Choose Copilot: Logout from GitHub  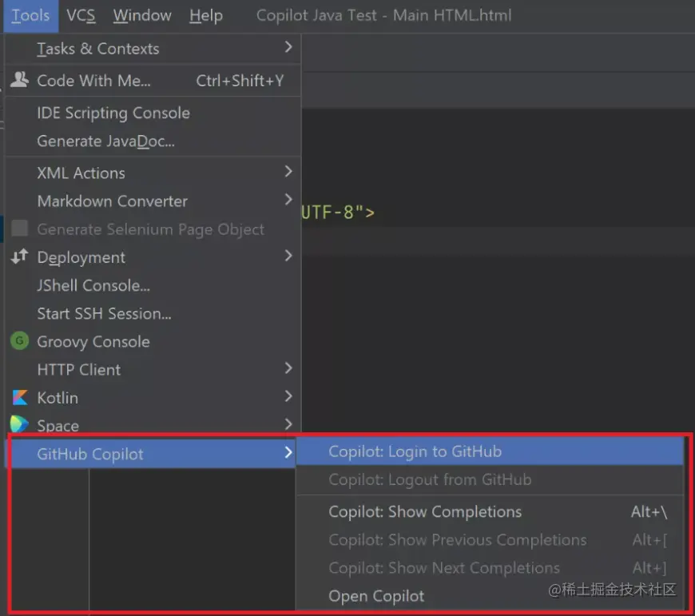coord(490,479)
